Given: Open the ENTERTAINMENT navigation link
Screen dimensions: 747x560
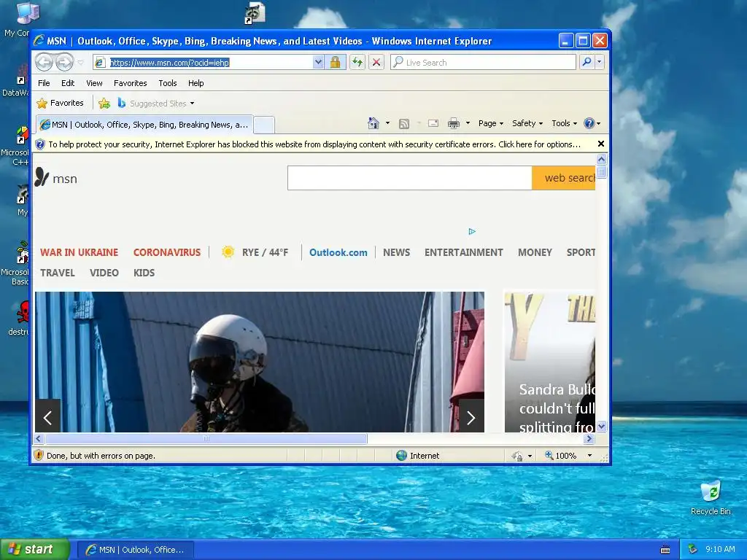Looking at the screenshot, I should tap(463, 252).
